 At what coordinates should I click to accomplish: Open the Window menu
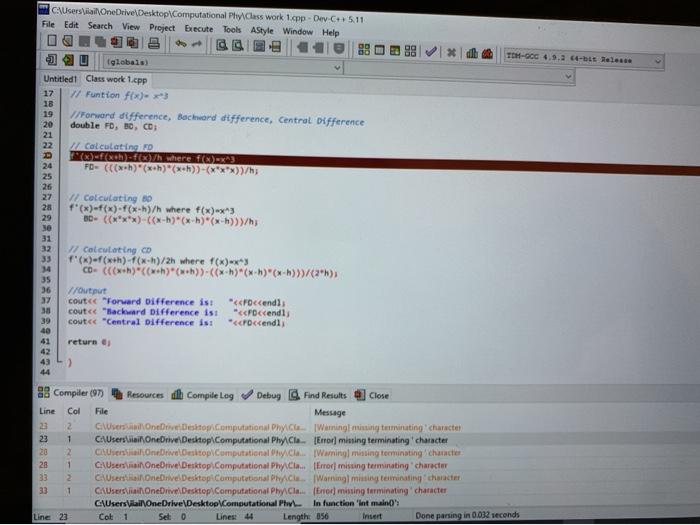point(298,31)
